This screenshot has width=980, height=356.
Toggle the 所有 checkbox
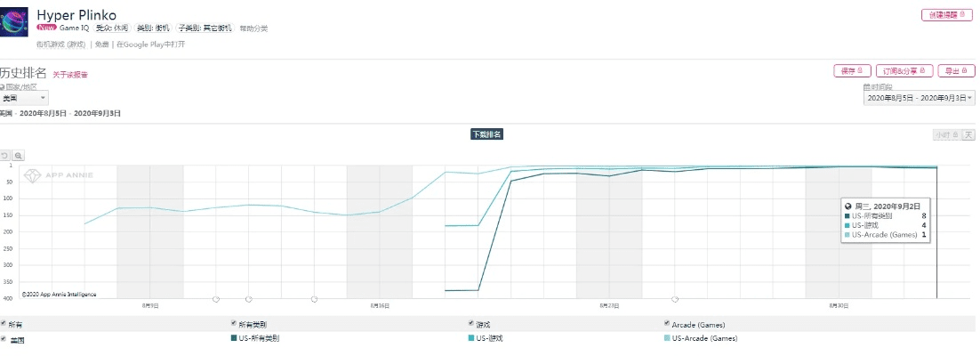click(4, 325)
